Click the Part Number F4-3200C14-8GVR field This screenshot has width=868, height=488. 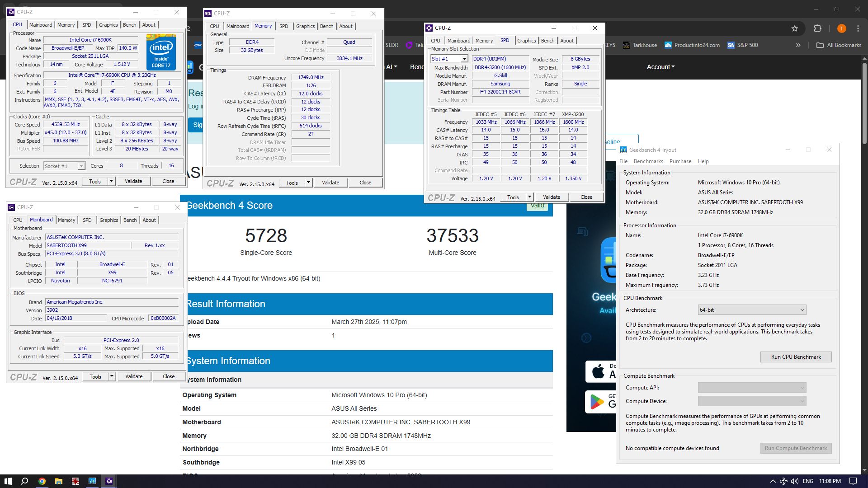pyautogui.click(x=500, y=92)
